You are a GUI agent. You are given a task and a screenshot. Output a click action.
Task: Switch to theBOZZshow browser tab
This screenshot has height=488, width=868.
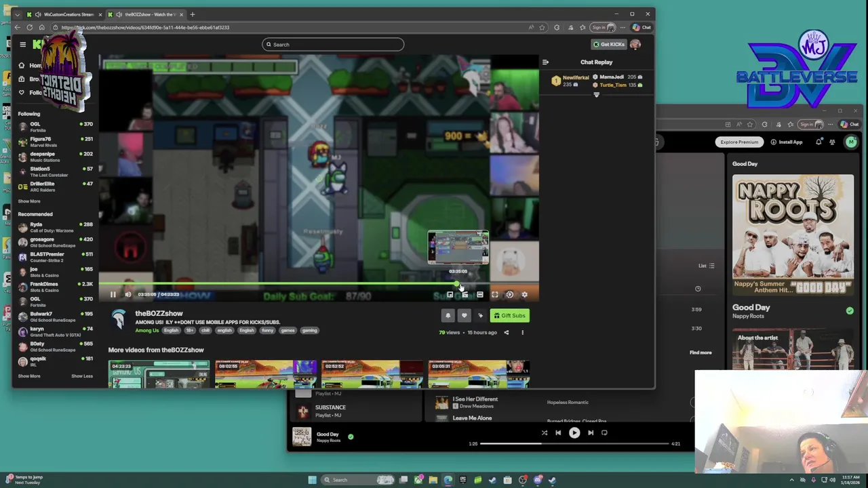(146, 14)
